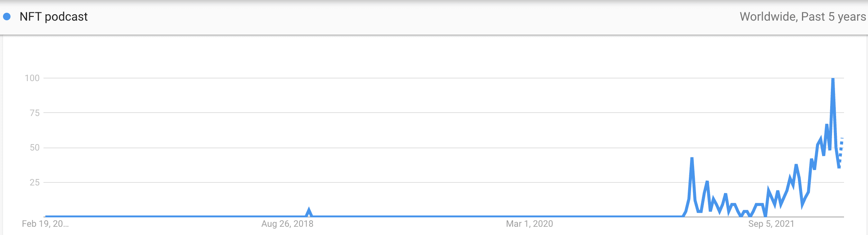This screenshot has width=868, height=235.
Task: Click the small spike near August 2018
Action: [309, 210]
